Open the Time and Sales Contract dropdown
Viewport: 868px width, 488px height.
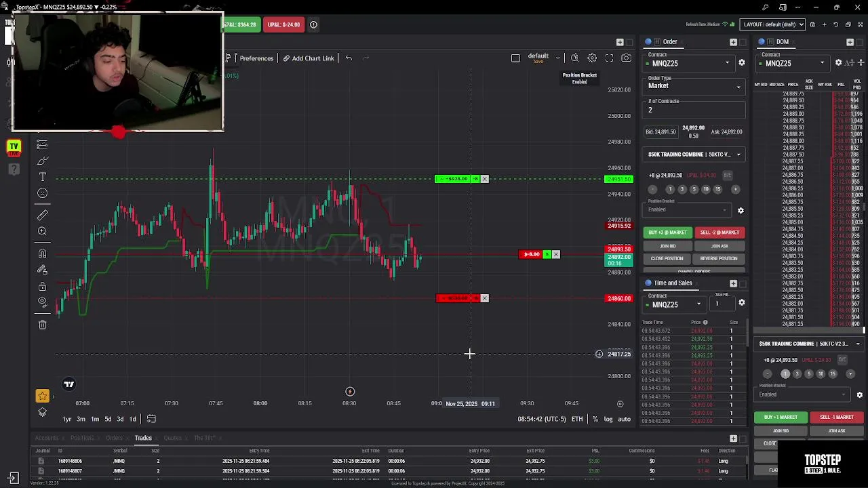[x=673, y=304]
